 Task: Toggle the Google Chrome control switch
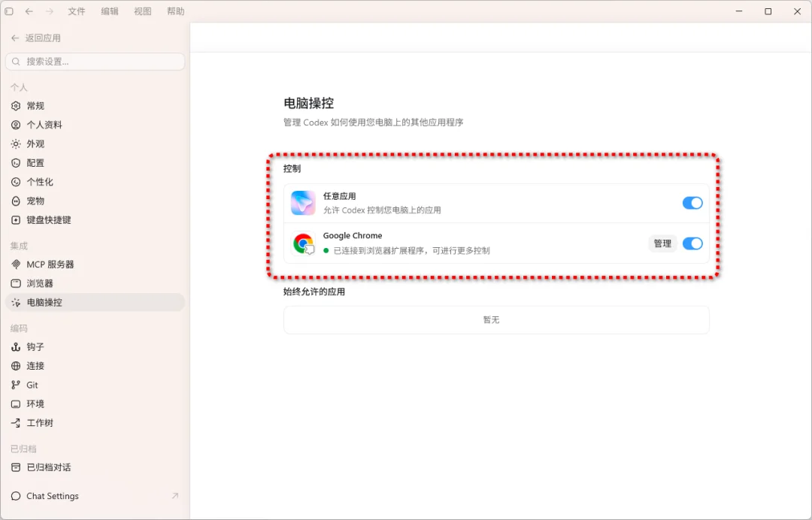[x=692, y=243]
